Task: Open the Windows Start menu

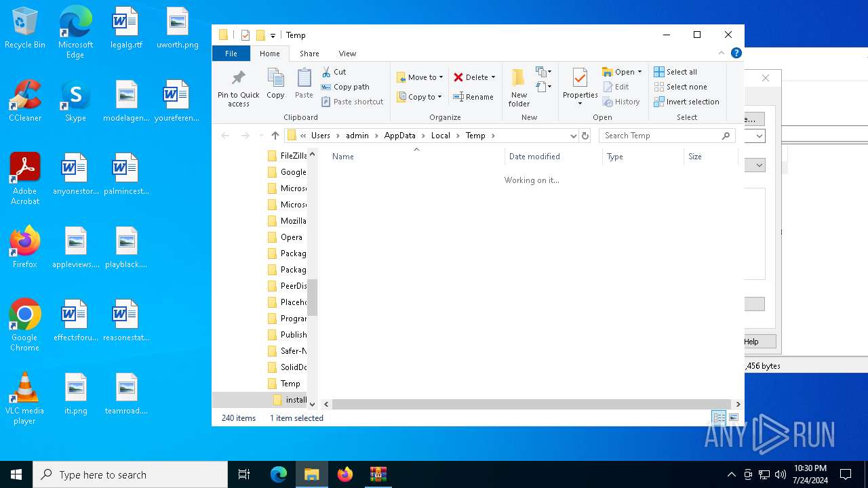Action: click(x=16, y=474)
